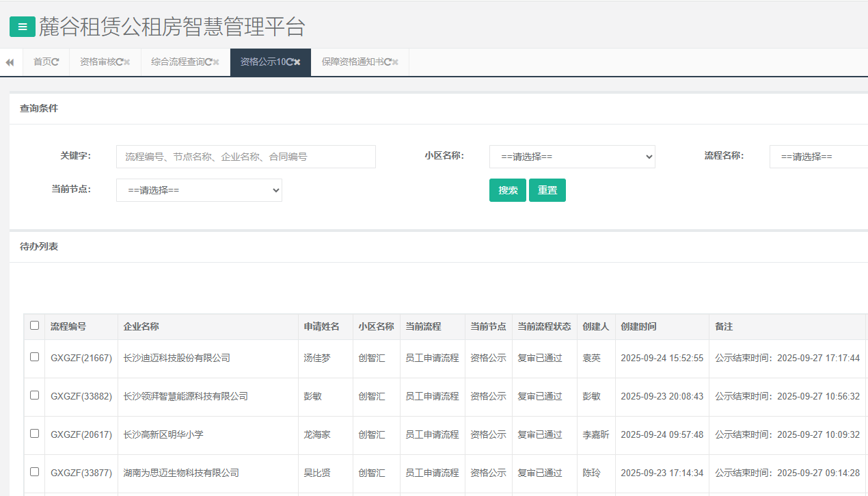Click the 搜索 button
The height and width of the screenshot is (496, 868).
point(508,190)
